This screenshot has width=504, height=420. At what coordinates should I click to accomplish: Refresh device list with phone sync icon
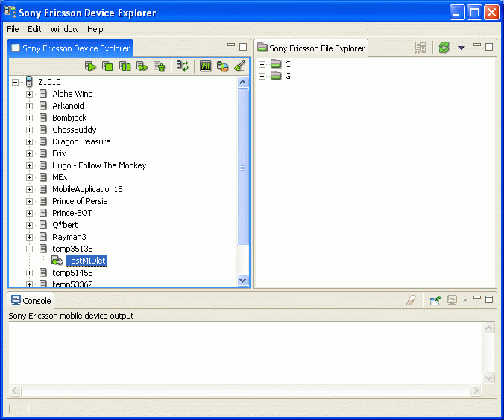point(183,66)
